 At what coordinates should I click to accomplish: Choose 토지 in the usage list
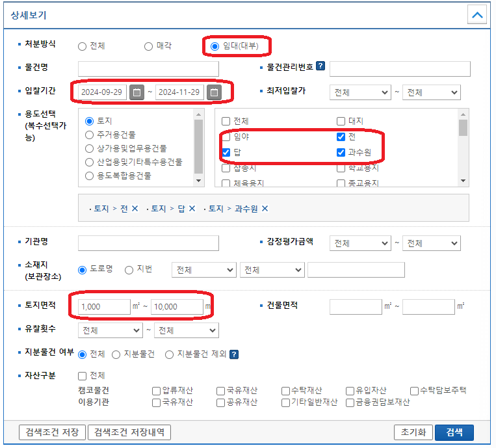tap(90, 121)
